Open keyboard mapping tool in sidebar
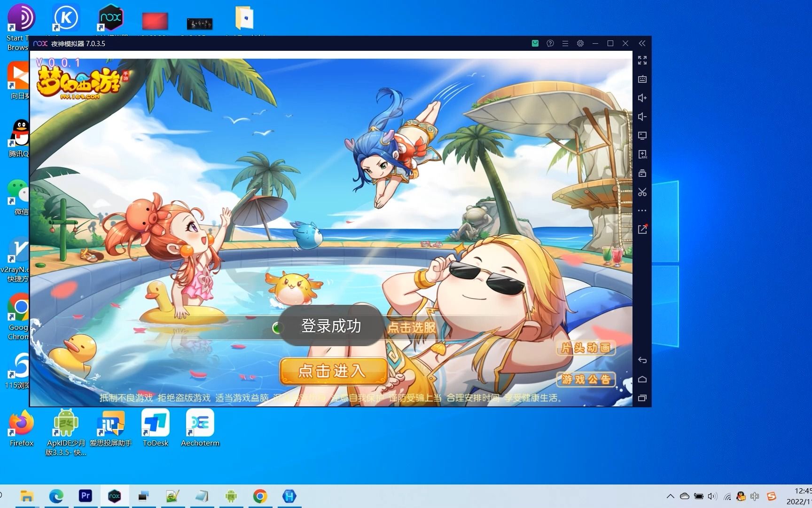Image resolution: width=812 pixels, height=508 pixels. tap(642, 79)
